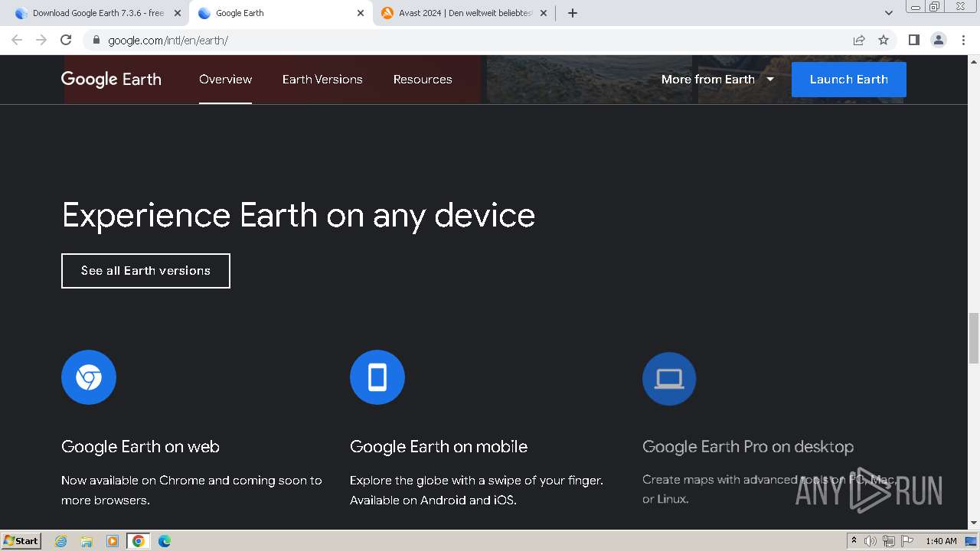Click the Chrome taskbar icon
The height and width of the screenshot is (551, 980).
pyautogui.click(x=139, y=541)
